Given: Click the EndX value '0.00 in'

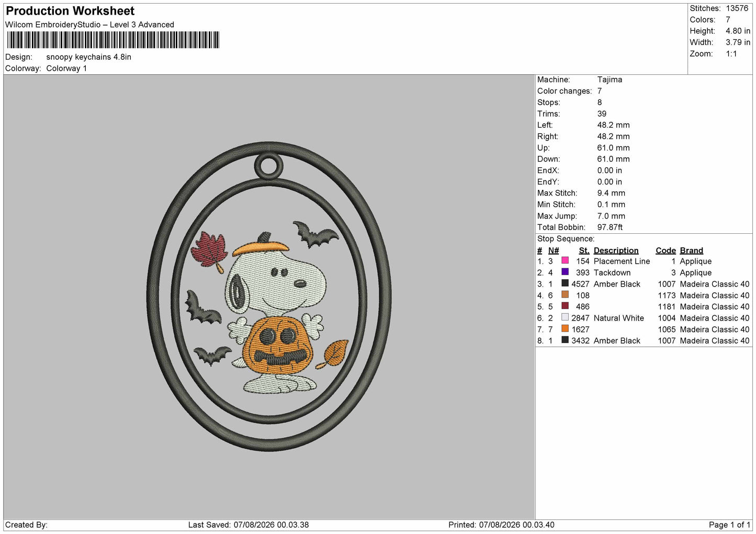Looking at the screenshot, I should click(x=610, y=171).
